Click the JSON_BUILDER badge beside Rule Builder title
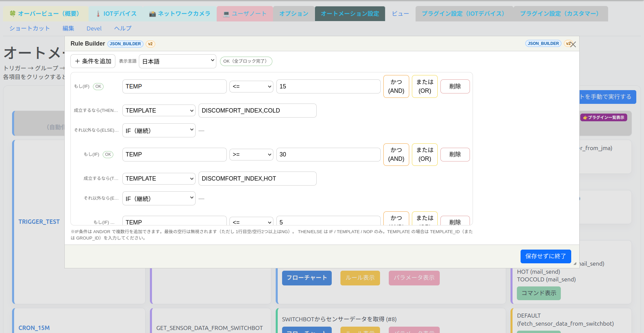 [x=125, y=44]
